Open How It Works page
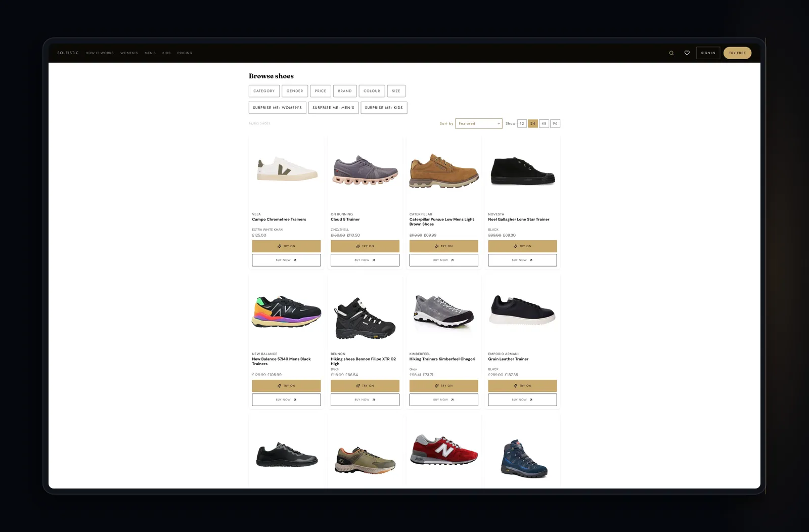The image size is (809, 532). pos(100,53)
